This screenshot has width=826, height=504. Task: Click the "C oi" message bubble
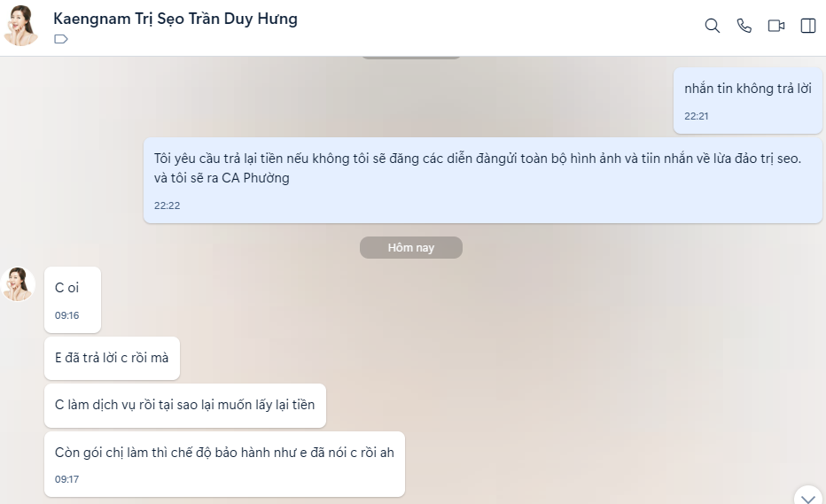click(x=72, y=299)
